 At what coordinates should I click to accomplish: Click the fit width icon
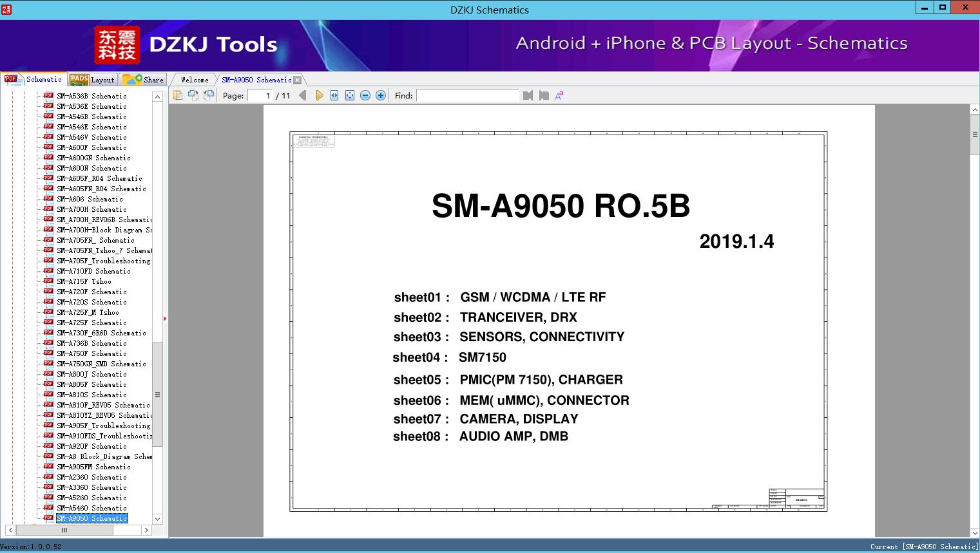tap(334, 95)
